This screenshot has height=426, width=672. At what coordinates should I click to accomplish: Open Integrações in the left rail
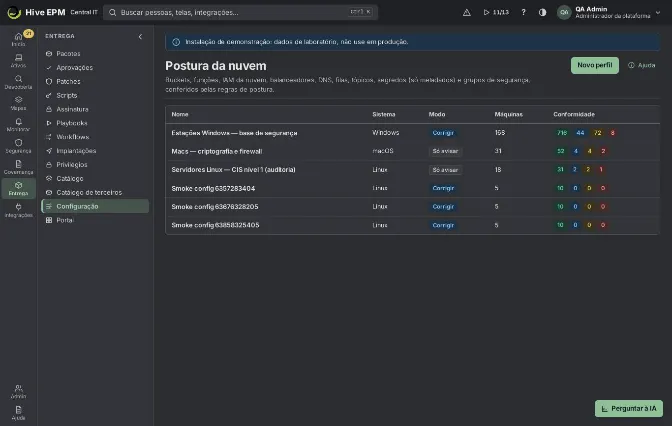point(18,210)
